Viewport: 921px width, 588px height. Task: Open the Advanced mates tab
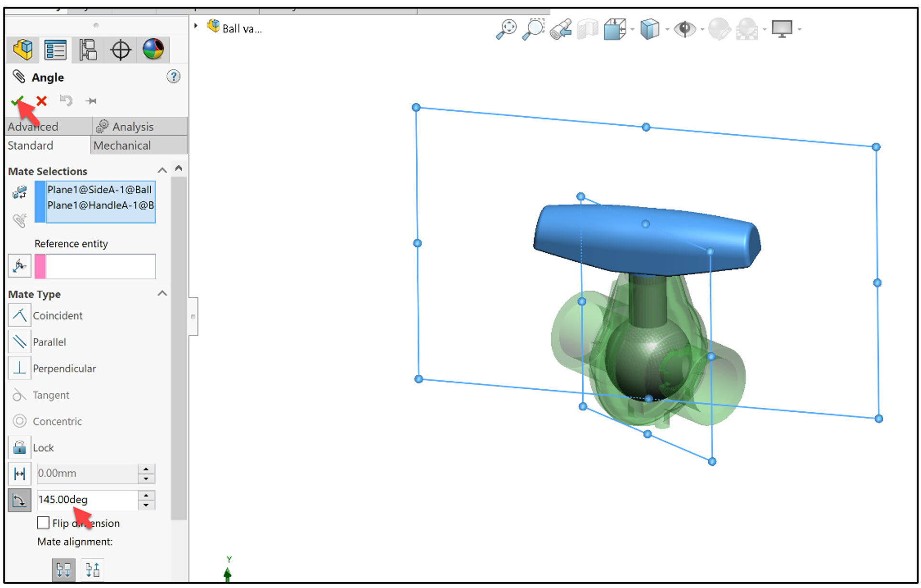click(x=33, y=126)
